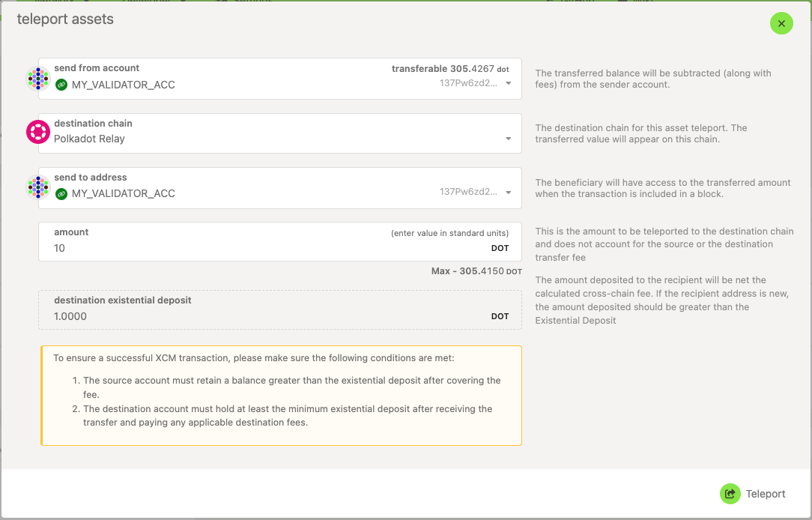Click the DOT unit label in amount field
Screen dimensions: 812x520
(500, 248)
